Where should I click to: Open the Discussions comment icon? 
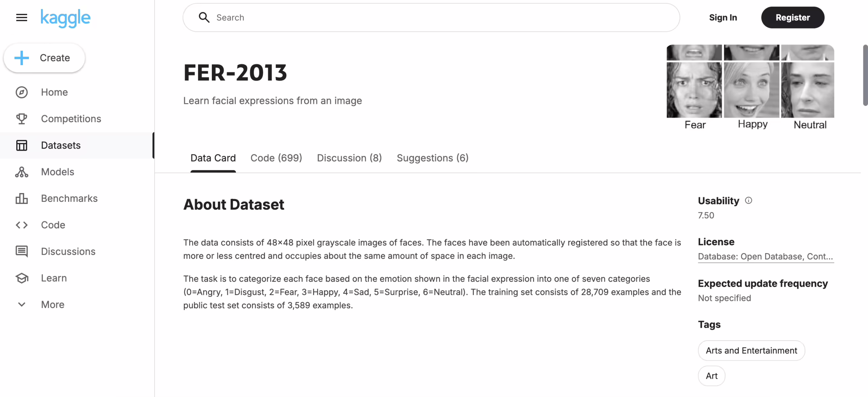click(22, 251)
